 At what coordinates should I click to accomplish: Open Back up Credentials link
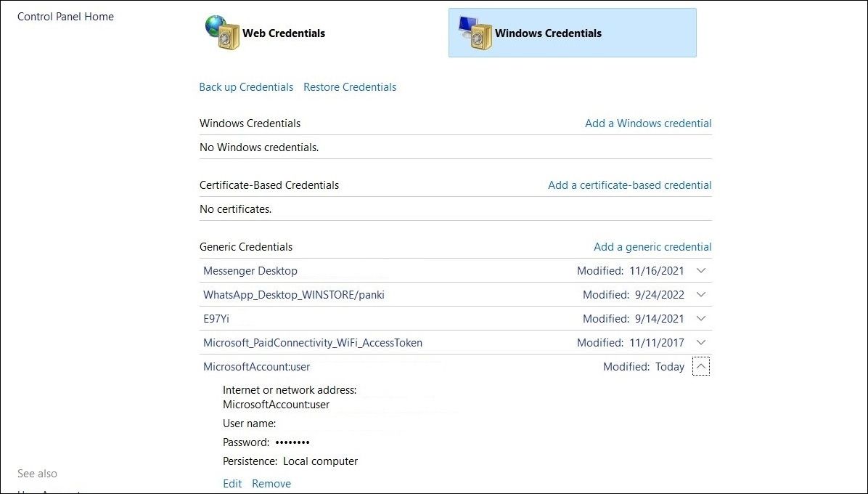(246, 87)
